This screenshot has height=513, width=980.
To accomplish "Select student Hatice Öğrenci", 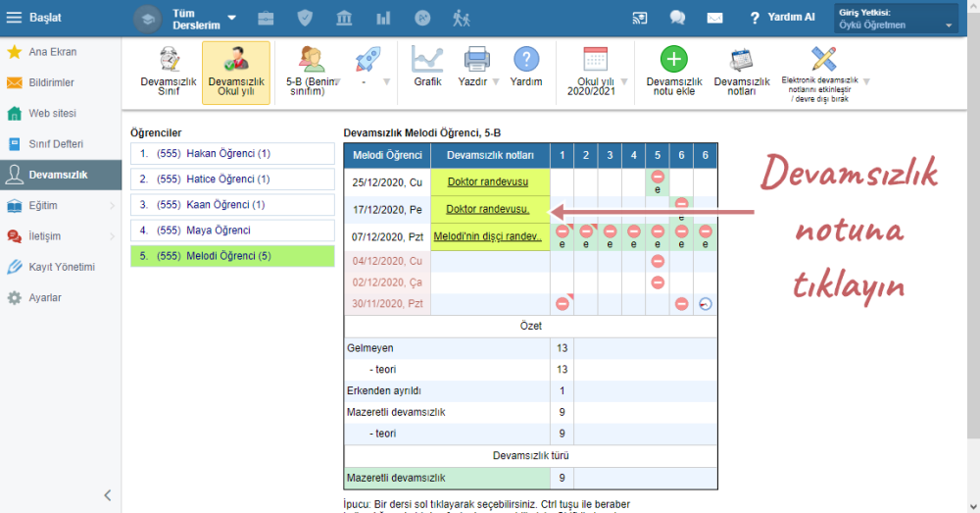I will [232, 179].
